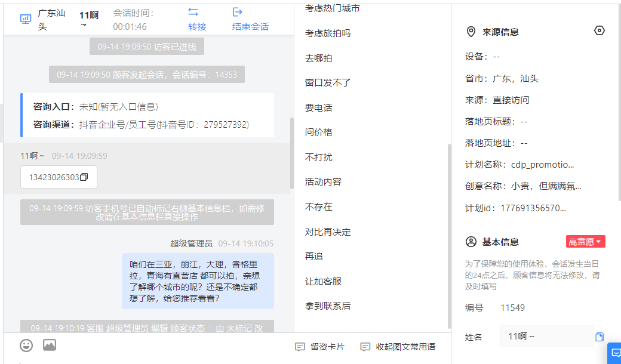The height and width of the screenshot is (364, 621).
Task: Click the 会话编号：14353 system notice
Action: click(x=147, y=75)
